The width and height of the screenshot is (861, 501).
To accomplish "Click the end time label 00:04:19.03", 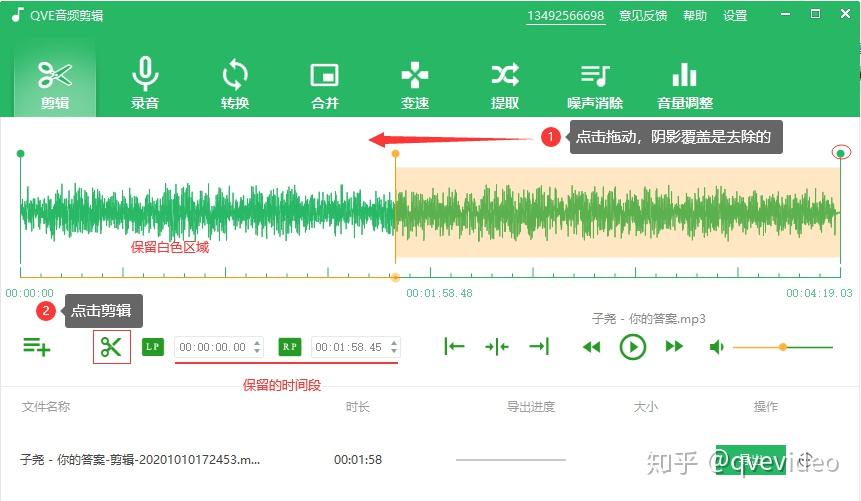I will point(819,293).
